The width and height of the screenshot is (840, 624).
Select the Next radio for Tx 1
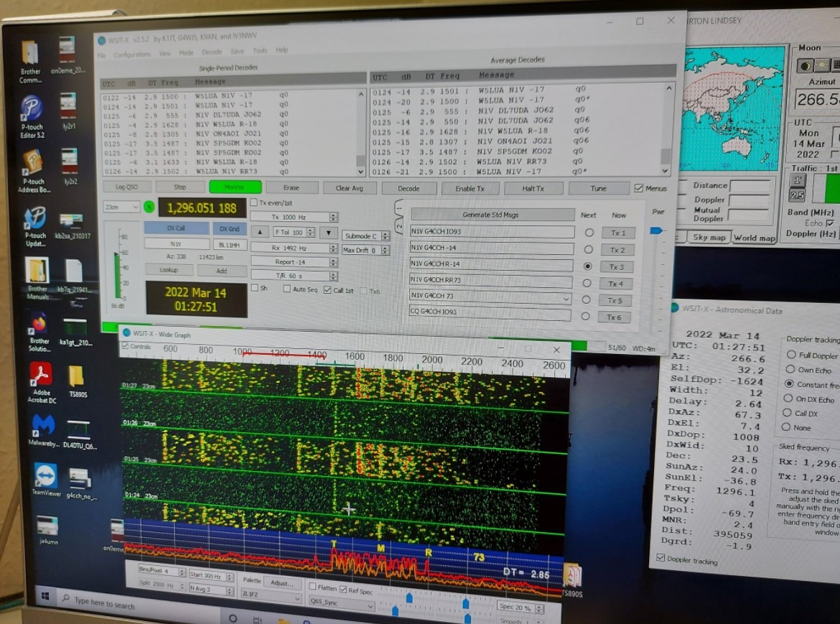[589, 233]
